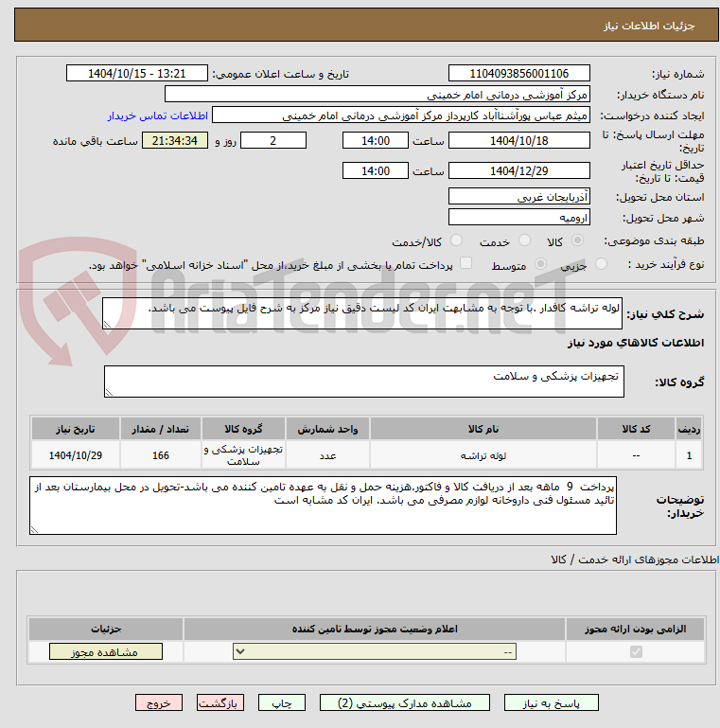Click the پاسخ به نیاز button
720x728 pixels.
pyautogui.click(x=552, y=703)
